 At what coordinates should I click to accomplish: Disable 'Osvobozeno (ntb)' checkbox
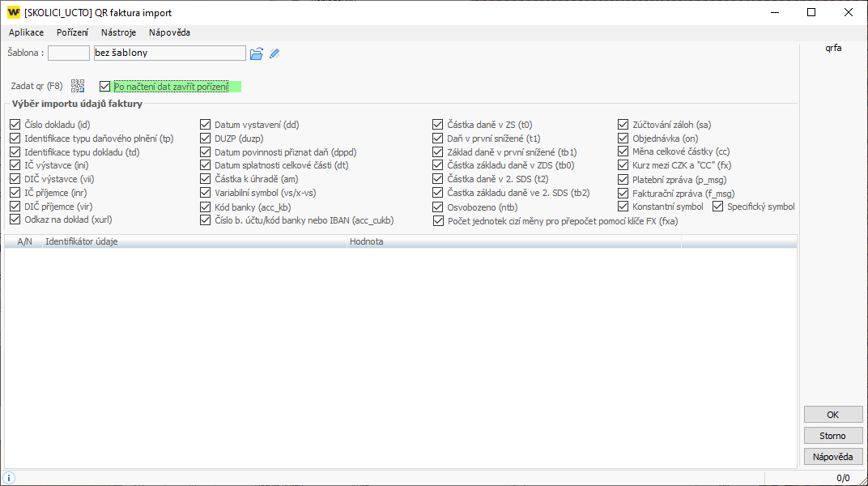pyautogui.click(x=438, y=207)
